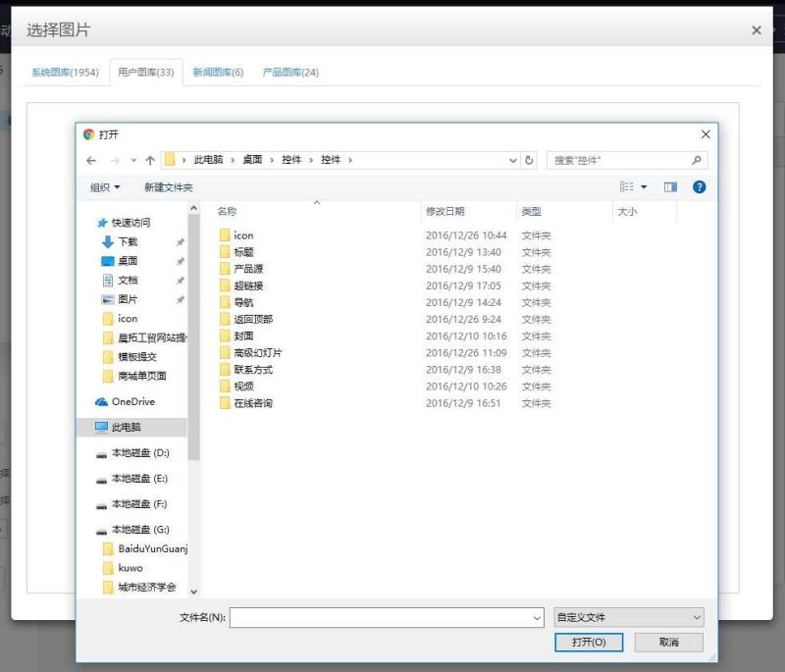Click the 取消 button
The height and width of the screenshot is (672, 785).
tap(668, 642)
